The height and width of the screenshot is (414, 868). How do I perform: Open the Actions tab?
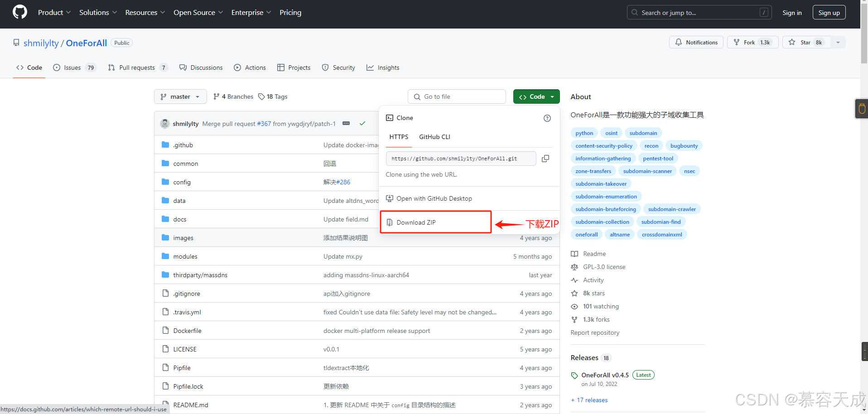click(x=250, y=67)
